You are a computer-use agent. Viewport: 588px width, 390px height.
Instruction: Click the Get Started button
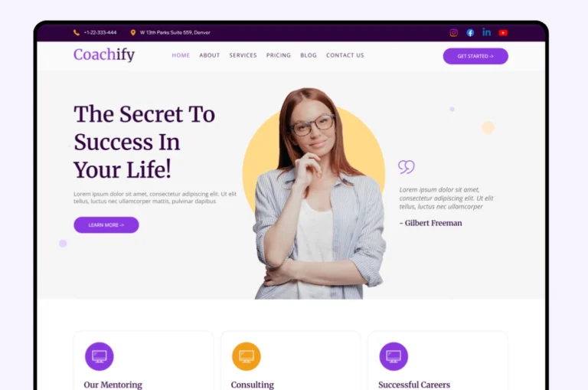click(x=475, y=56)
